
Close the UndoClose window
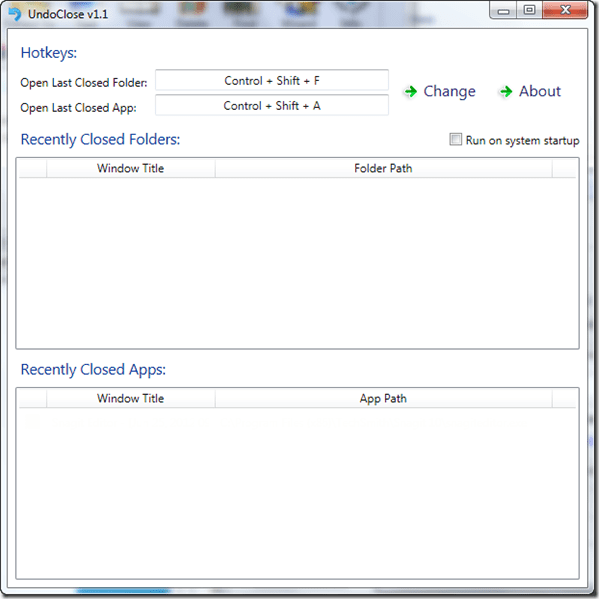click(565, 10)
